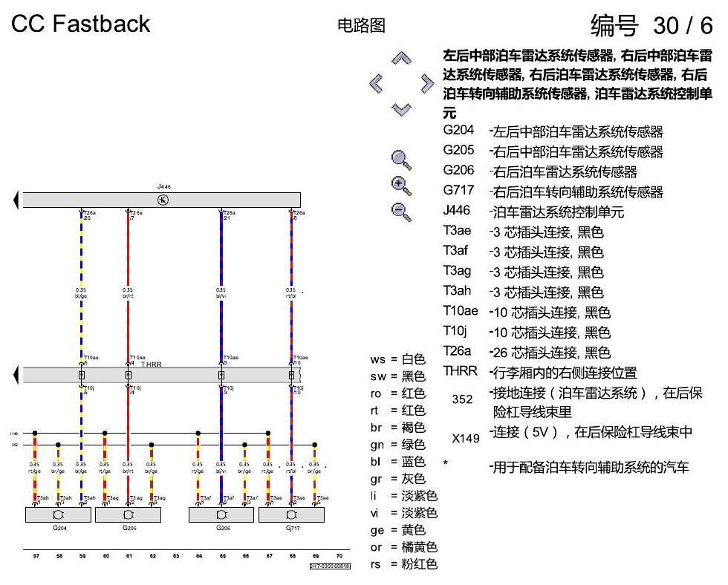
Task: Click the G717 legend entry
Action: [553, 191]
